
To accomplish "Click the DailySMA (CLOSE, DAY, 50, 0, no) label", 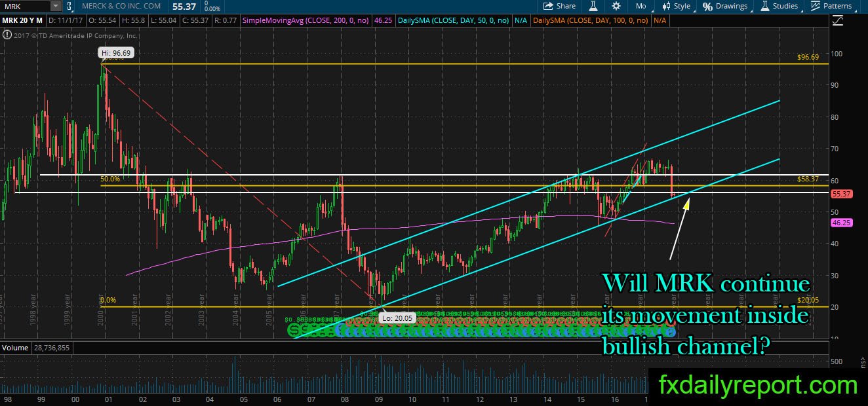I will point(455,21).
